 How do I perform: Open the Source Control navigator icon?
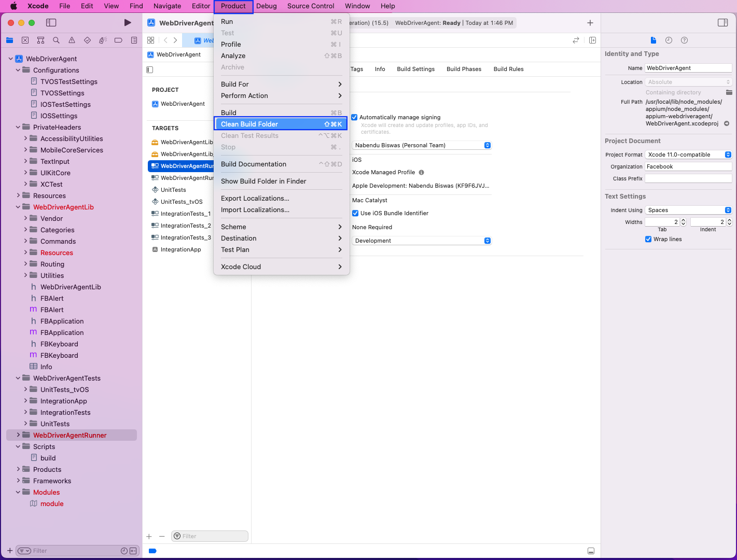25,40
